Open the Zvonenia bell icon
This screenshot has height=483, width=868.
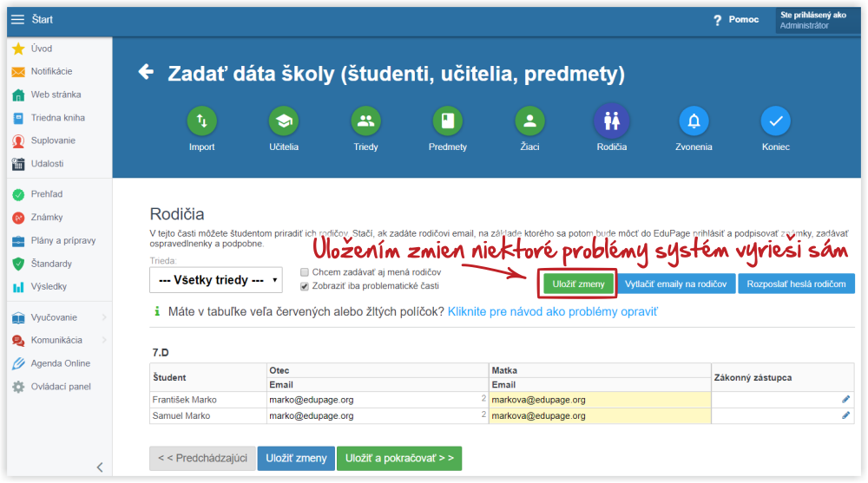(x=694, y=121)
